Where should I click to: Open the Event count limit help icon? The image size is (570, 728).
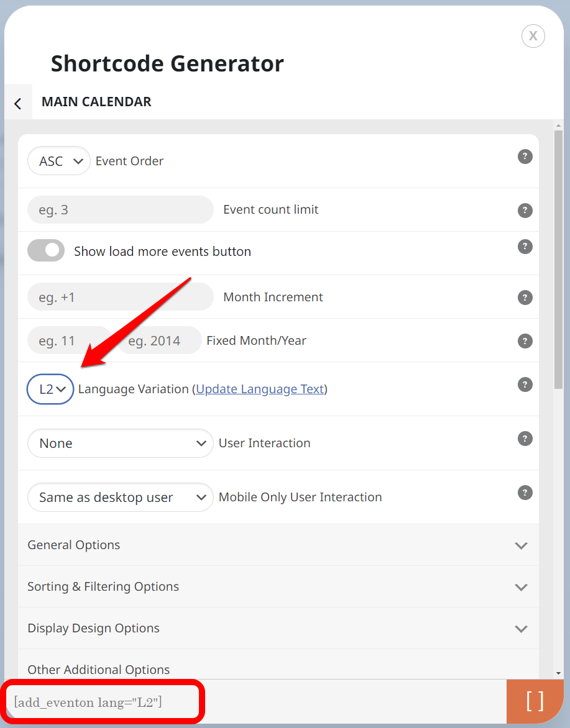[x=525, y=211]
